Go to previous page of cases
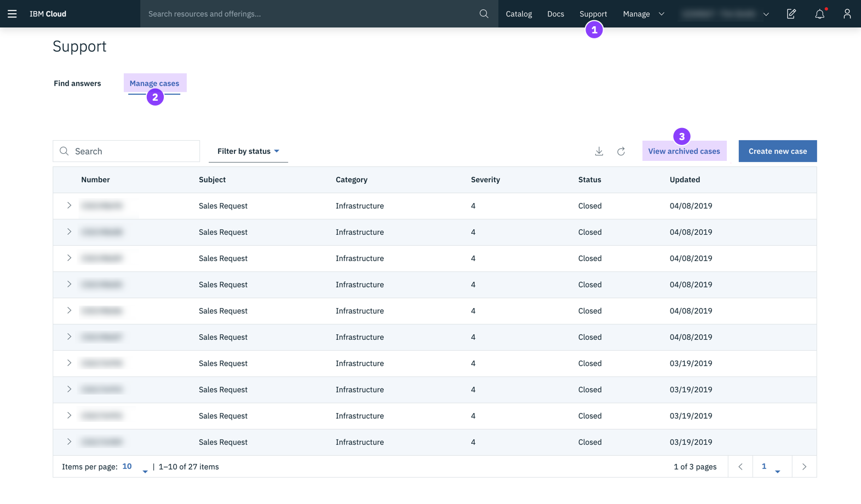 tap(741, 467)
